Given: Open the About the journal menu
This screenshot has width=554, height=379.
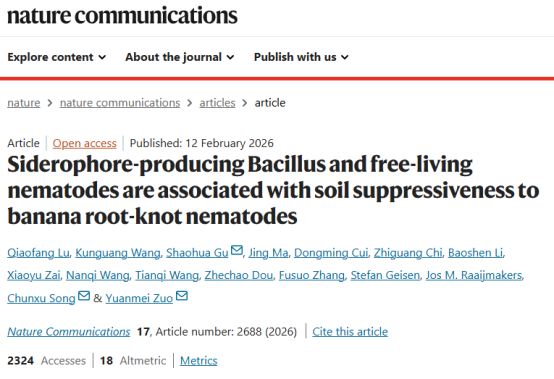Looking at the screenshot, I should pyautogui.click(x=179, y=57).
